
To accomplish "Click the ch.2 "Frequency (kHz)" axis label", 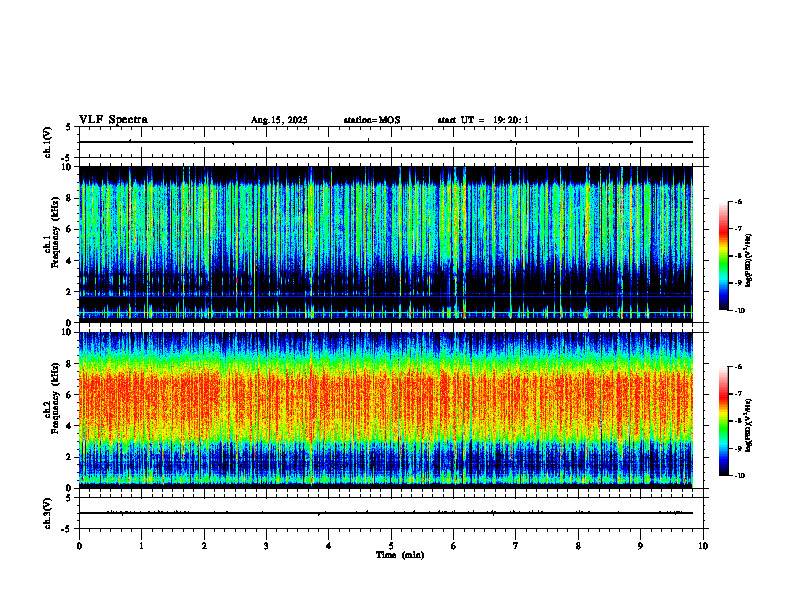I will tap(55, 398).
